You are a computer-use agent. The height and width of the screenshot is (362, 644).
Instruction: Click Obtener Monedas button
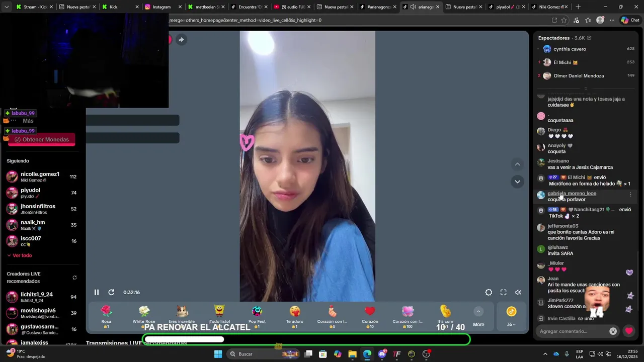point(41,140)
